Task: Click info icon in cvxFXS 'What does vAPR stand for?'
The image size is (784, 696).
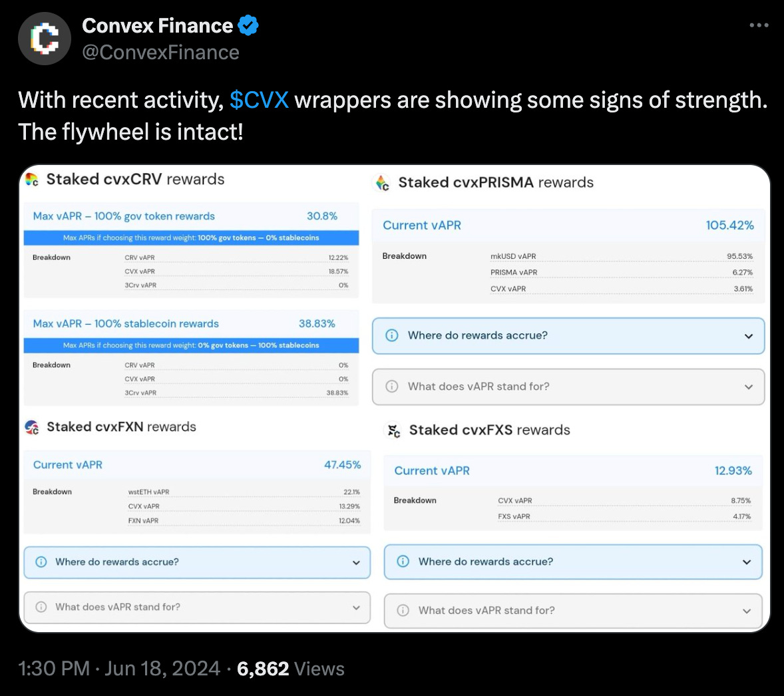Action: coord(403,611)
